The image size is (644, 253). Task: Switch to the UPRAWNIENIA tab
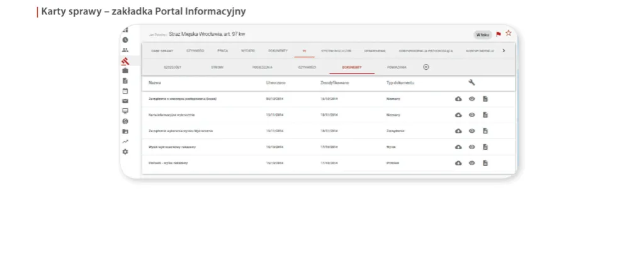[x=375, y=51]
